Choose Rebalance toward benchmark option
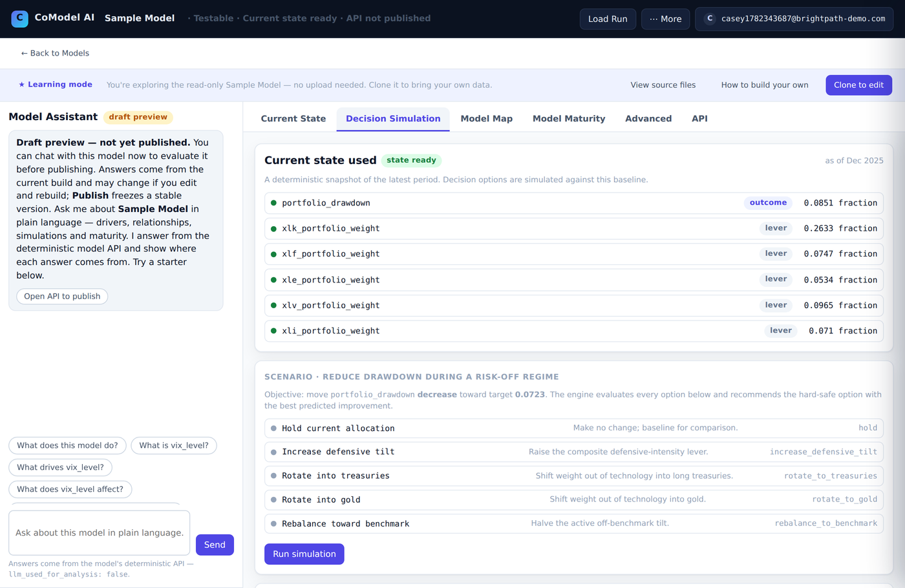This screenshot has width=905, height=588. pos(574,523)
